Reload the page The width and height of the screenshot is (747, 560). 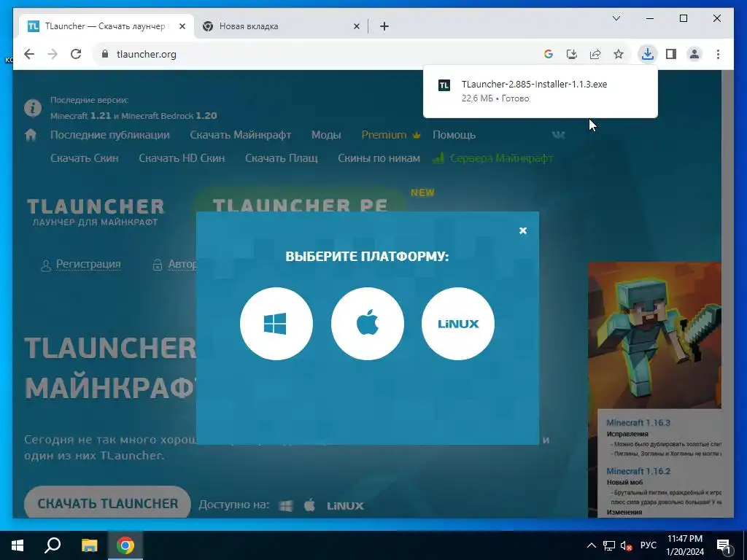(x=76, y=54)
